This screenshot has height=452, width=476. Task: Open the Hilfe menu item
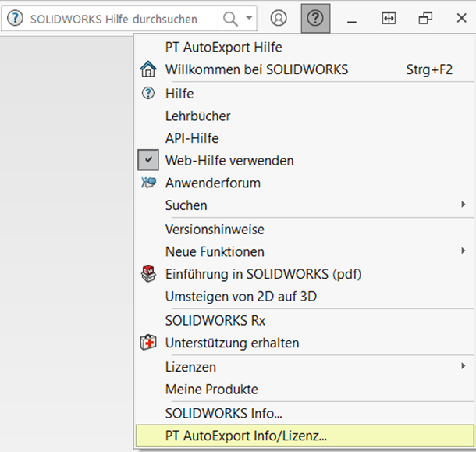click(305, 94)
